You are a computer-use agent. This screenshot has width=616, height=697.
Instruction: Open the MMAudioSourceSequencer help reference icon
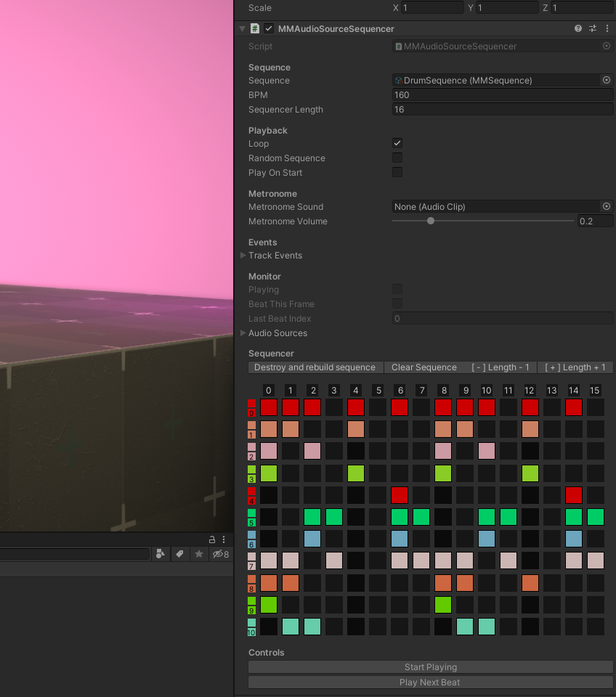tap(577, 28)
